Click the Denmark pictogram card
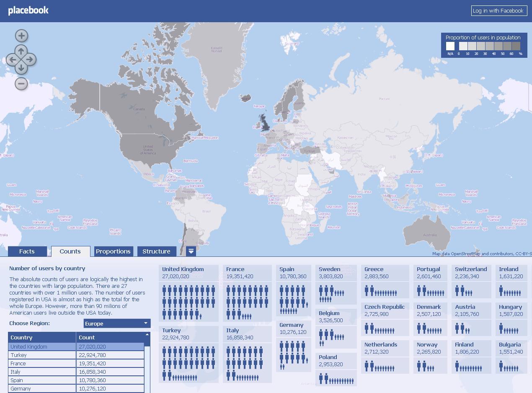 pyautogui.click(x=430, y=319)
